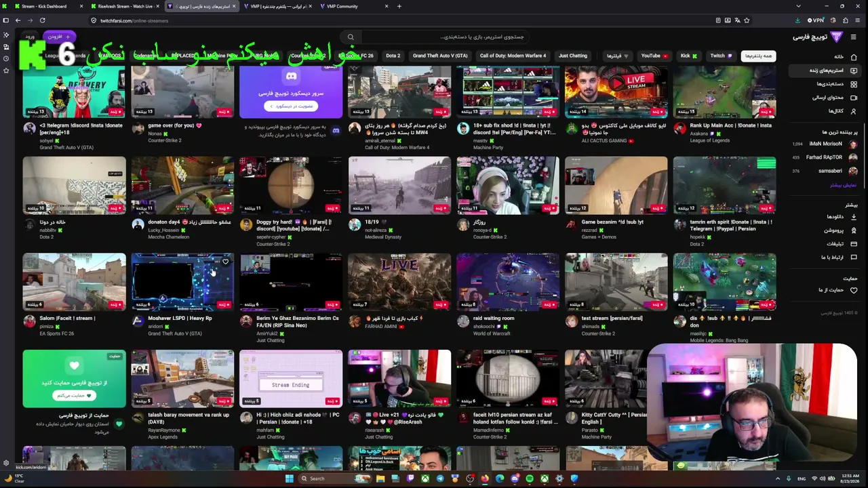Click the taskbar Search box
The image size is (868, 488).
click(334, 479)
